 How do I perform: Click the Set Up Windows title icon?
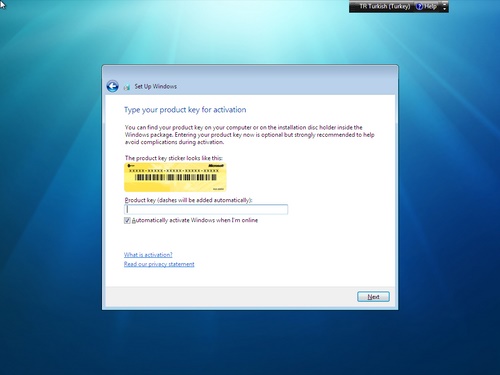point(127,87)
